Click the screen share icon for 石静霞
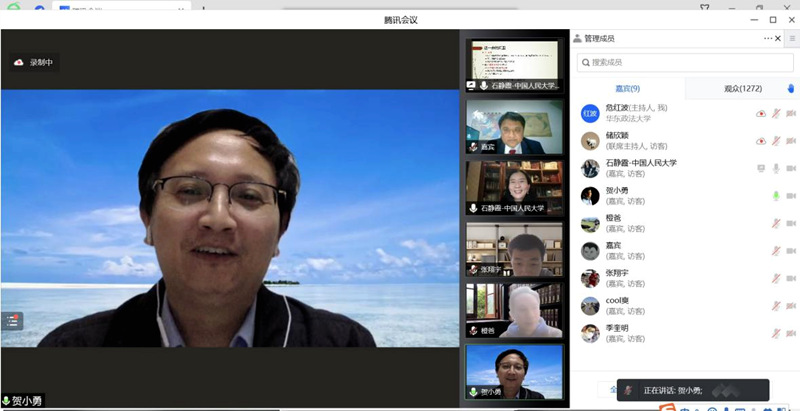The image size is (800, 411). [x=761, y=168]
